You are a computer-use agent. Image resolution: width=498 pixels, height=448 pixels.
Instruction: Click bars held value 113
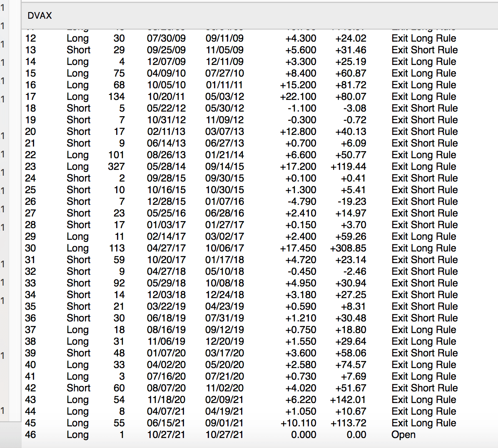117,248
